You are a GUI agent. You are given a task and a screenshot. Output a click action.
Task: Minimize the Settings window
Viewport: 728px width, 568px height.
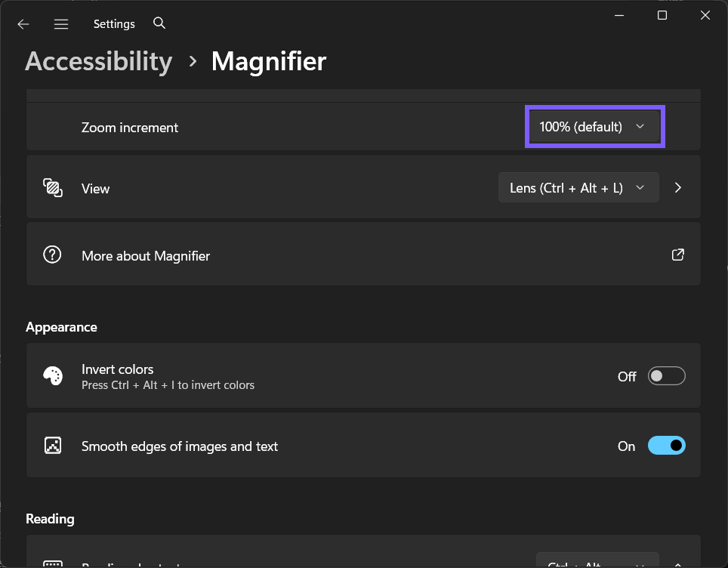click(x=619, y=15)
